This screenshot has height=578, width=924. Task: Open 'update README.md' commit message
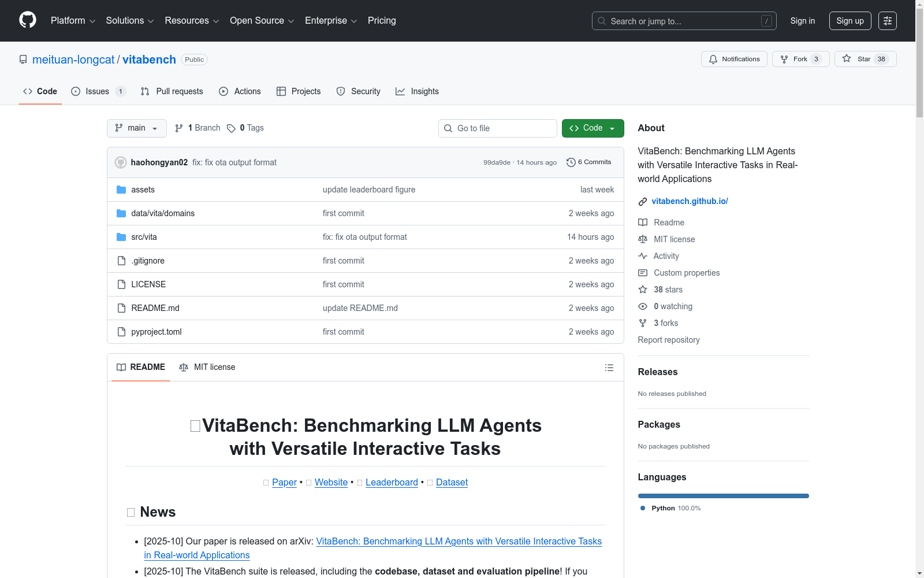[x=360, y=308]
